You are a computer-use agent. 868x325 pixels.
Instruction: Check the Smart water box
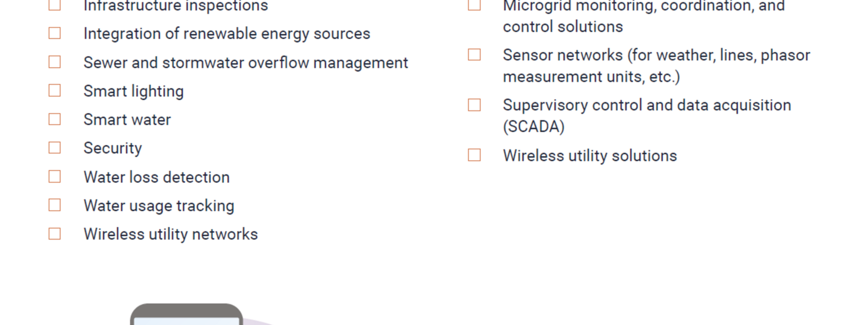click(x=55, y=119)
